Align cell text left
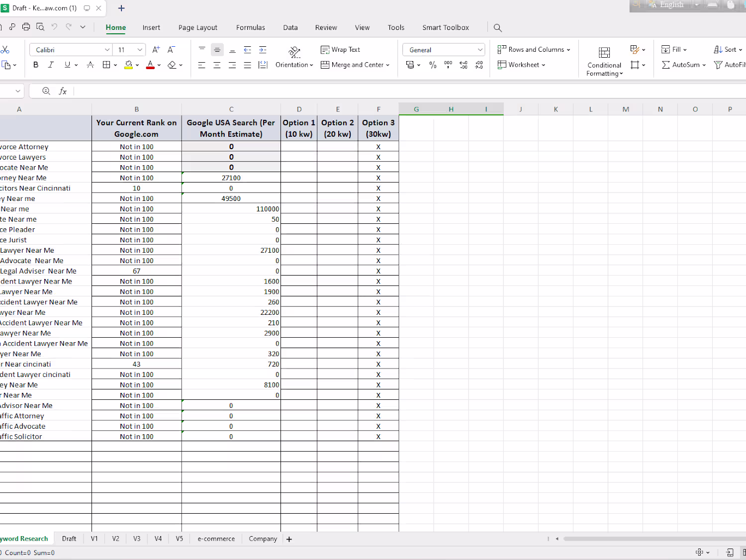Image resolution: width=746 pixels, height=560 pixels. point(201,65)
